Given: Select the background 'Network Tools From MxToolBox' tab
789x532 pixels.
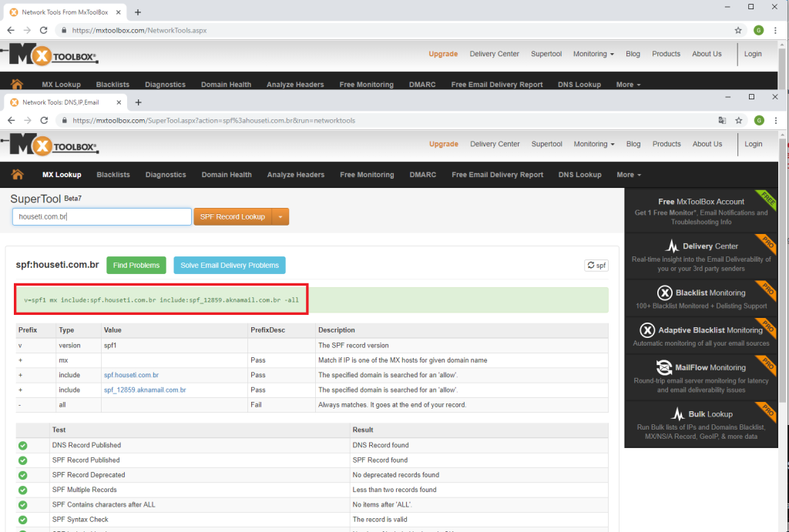Looking at the screenshot, I should (x=65, y=12).
